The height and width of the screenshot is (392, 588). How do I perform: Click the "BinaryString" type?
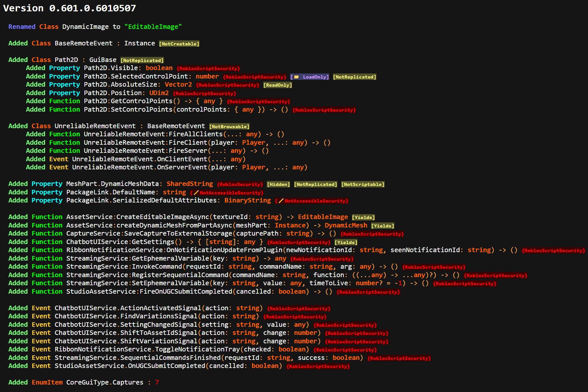tap(248, 200)
